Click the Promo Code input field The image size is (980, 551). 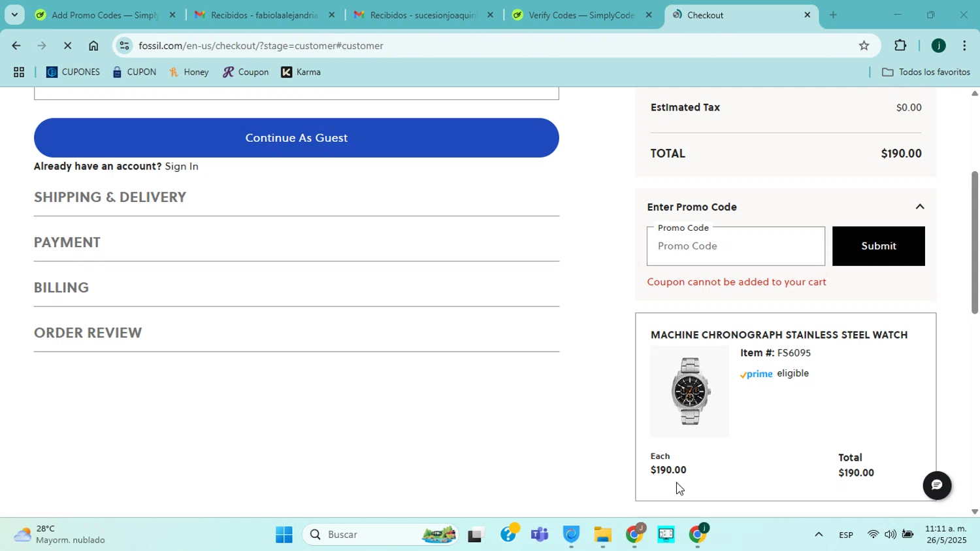point(736,246)
